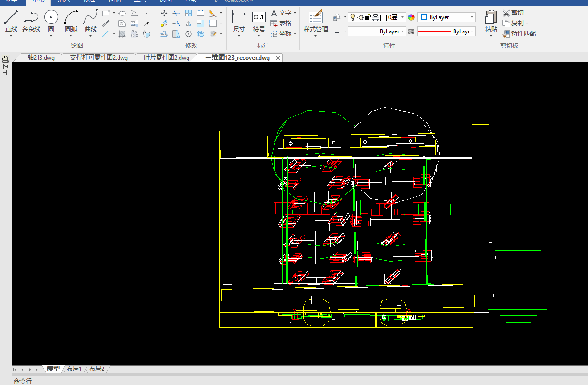The width and height of the screenshot is (588, 385).
Task: Jump to last layout tab arrow
Action: [x=37, y=370]
